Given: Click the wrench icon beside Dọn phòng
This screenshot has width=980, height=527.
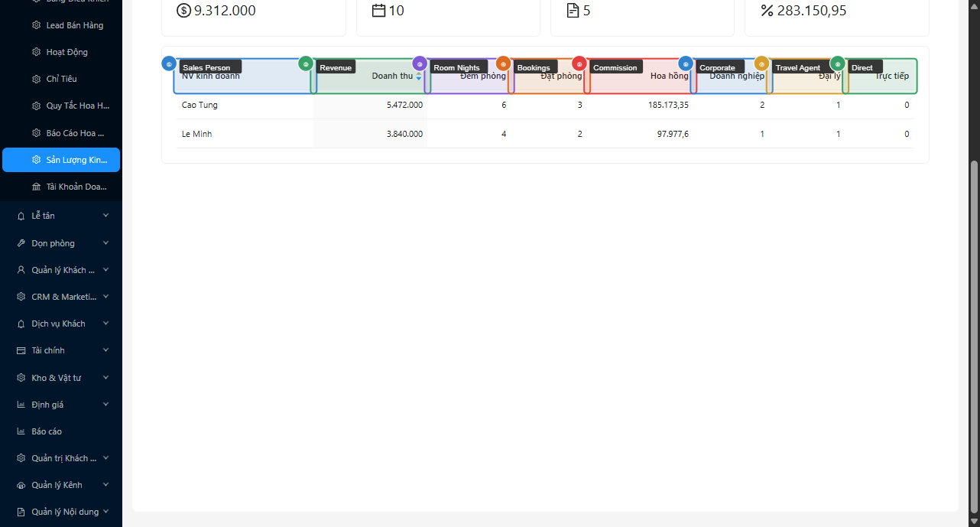Looking at the screenshot, I should pos(21,243).
